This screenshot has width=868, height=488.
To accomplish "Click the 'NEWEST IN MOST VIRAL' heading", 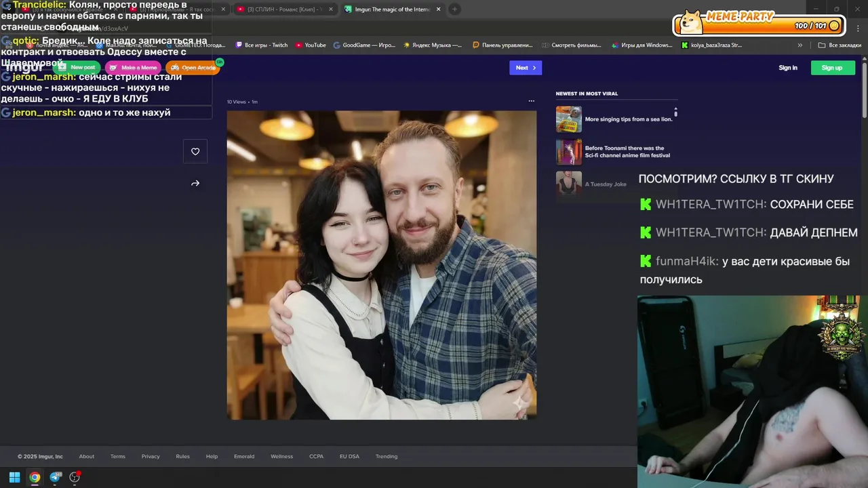I will point(587,94).
